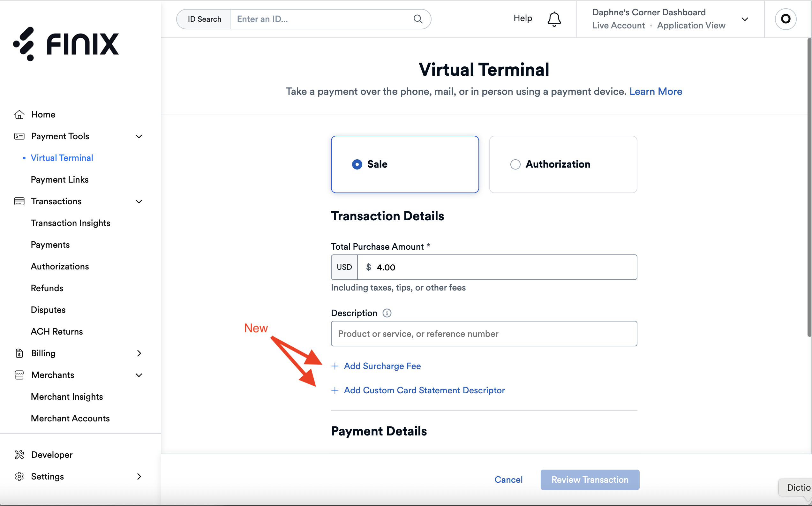Click the Payment Details heading
The width and height of the screenshot is (812, 506).
tap(379, 431)
